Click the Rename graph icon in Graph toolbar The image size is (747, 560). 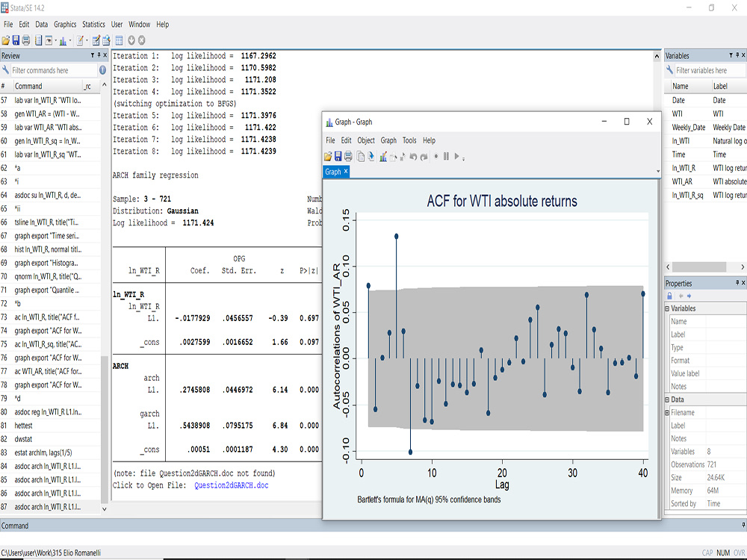371,157
